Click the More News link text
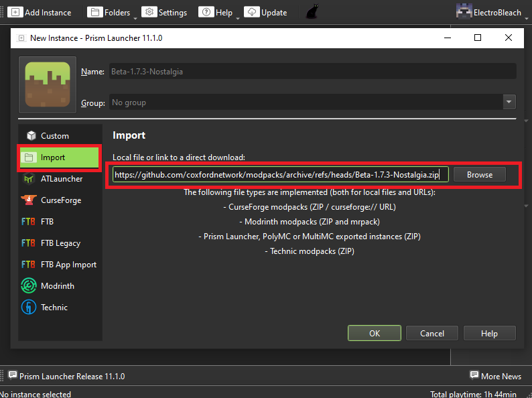 coord(501,377)
